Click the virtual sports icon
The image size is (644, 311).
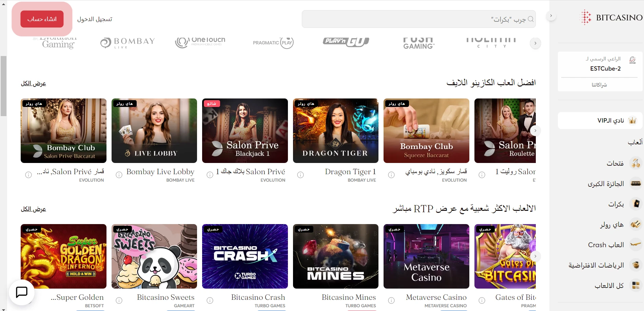click(636, 265)
